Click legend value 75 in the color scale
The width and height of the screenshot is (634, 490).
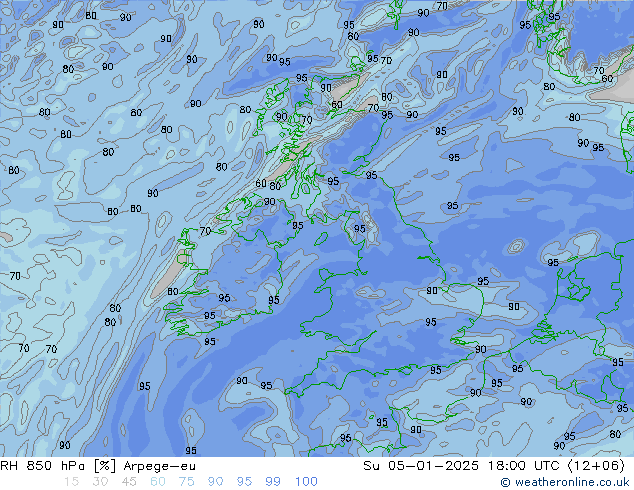pyautogui.click(x=186, y=482)
